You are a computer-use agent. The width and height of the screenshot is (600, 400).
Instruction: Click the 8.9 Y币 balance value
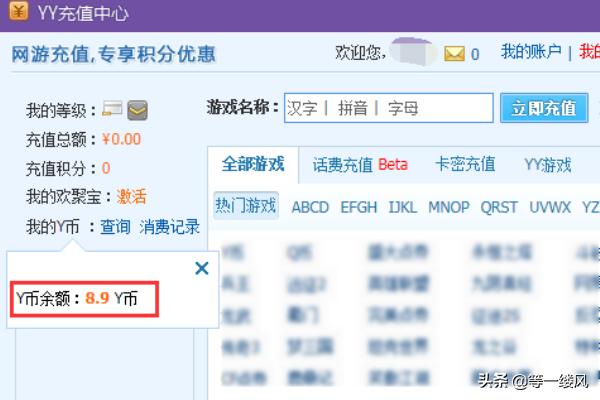97,298
